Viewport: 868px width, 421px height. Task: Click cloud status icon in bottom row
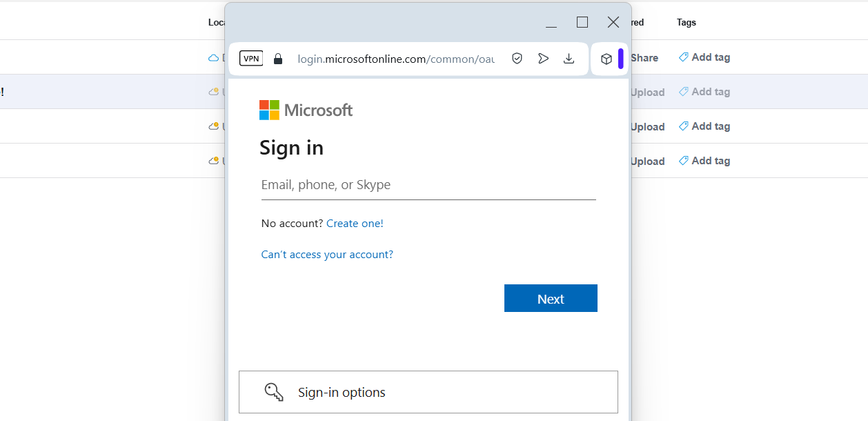pyautogui.click(x=214, y=161)
